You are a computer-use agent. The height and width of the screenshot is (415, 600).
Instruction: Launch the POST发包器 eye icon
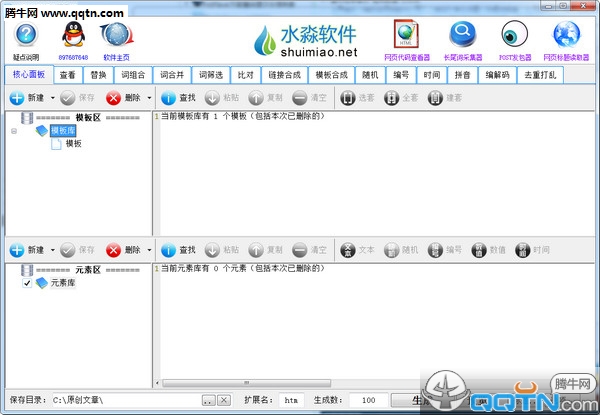click(515, 34)
